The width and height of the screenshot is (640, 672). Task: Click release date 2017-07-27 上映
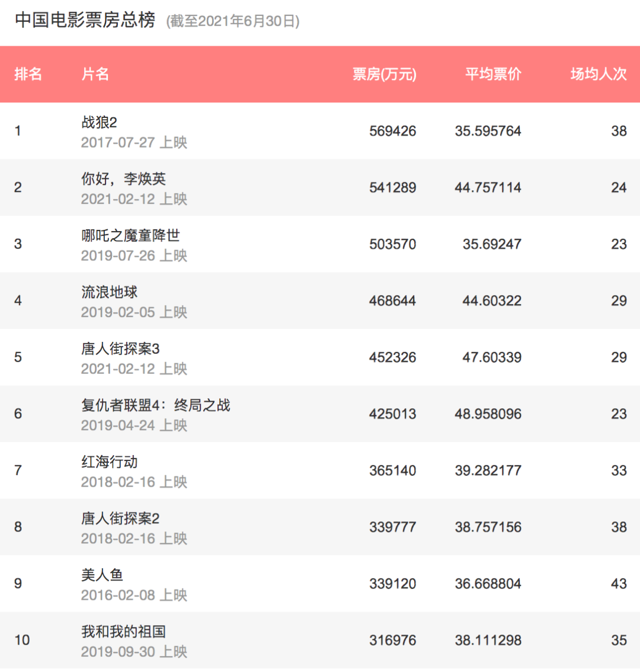click(134, 142)
